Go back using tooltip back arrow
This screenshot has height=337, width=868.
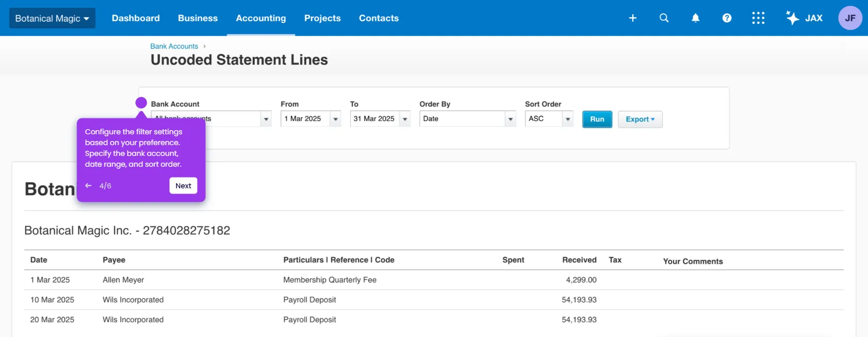pos(89,186)
